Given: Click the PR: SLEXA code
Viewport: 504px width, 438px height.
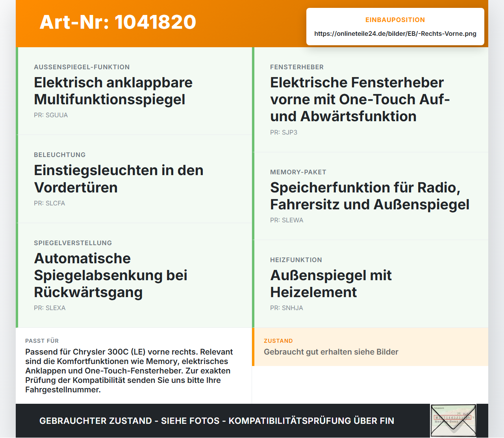Looking at the screenshot, I should [50, 308].
